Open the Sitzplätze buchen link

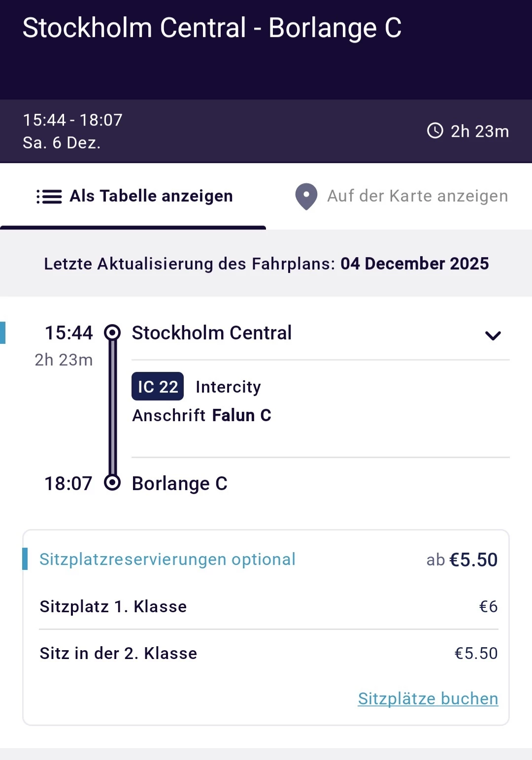click(x=428, y=698)
